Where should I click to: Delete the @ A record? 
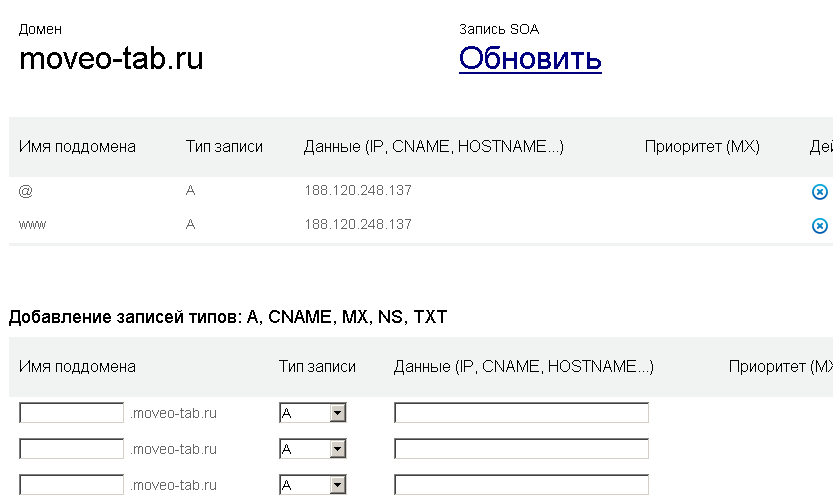(x=819, y=192)
